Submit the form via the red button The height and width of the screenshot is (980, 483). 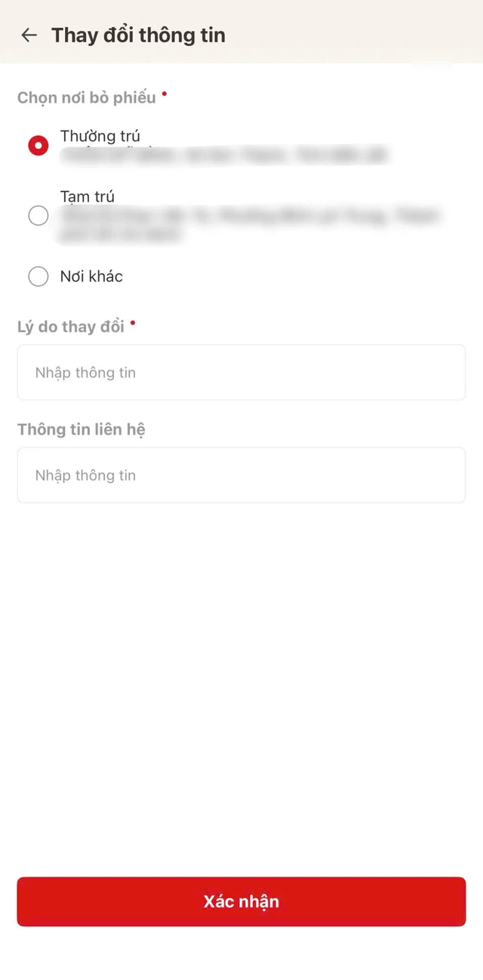tap(241, 901)
